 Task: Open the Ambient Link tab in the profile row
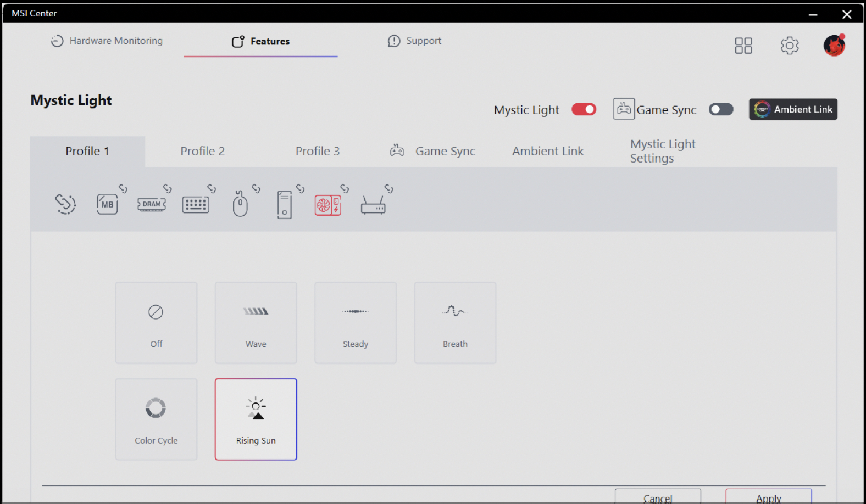click(548, 152)
